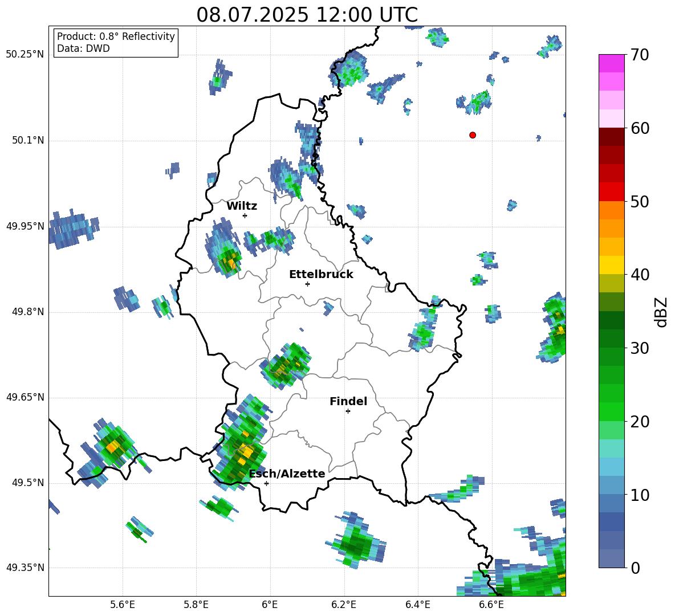675x616 pixels.
Task: Click the 50.25°N latitude tick label
Action: (x=25, y=54)
